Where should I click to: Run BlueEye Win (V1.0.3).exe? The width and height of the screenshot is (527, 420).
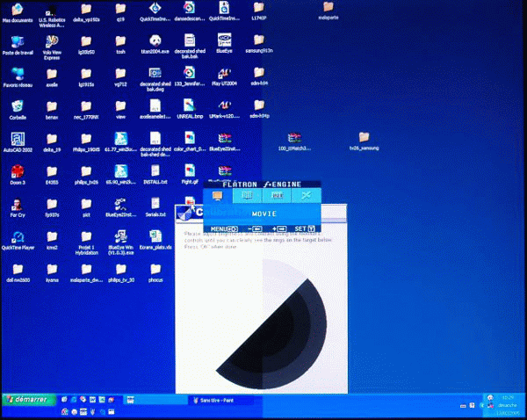(x=120, y=243)
